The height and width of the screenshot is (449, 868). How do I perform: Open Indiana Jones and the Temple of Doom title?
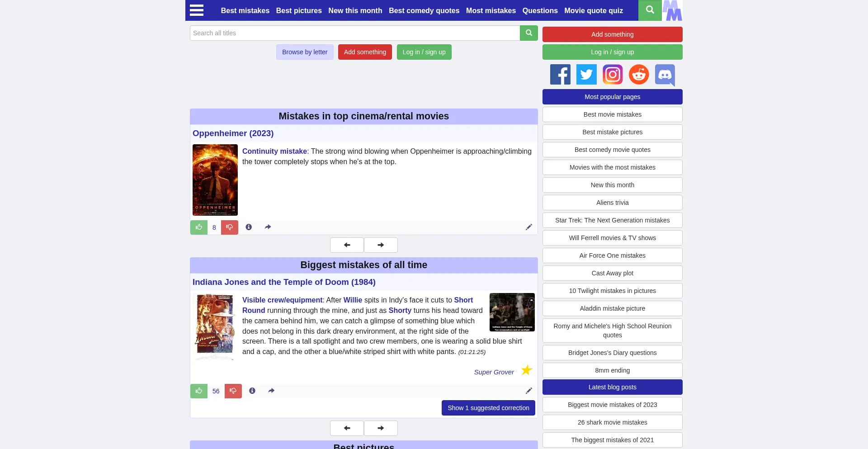(284, 282)
